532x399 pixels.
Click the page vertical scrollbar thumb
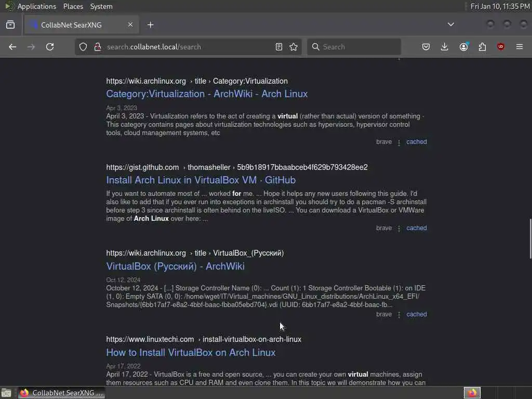[x=530, y=239]
